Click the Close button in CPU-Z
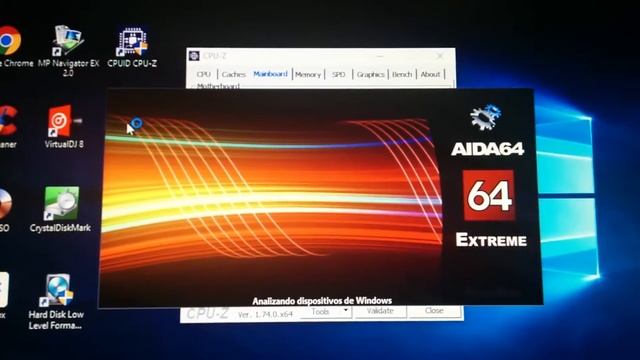 pos(434,311)
